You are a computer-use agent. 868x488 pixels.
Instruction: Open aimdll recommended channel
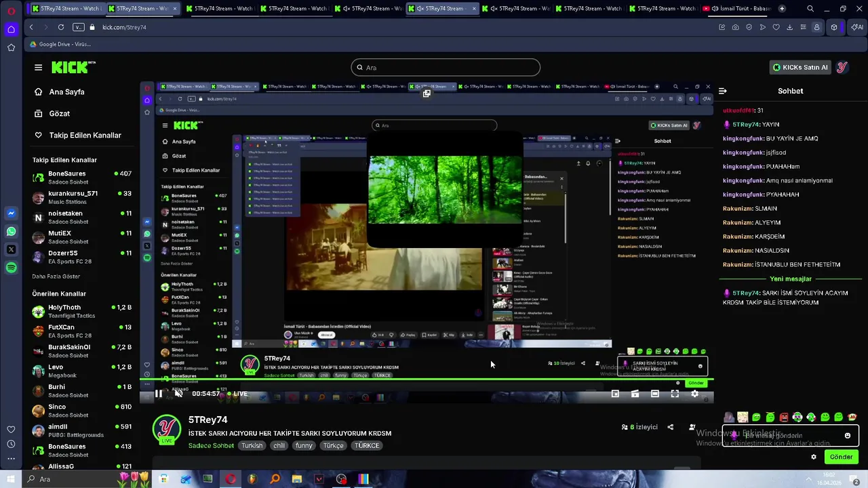(81, 430)
